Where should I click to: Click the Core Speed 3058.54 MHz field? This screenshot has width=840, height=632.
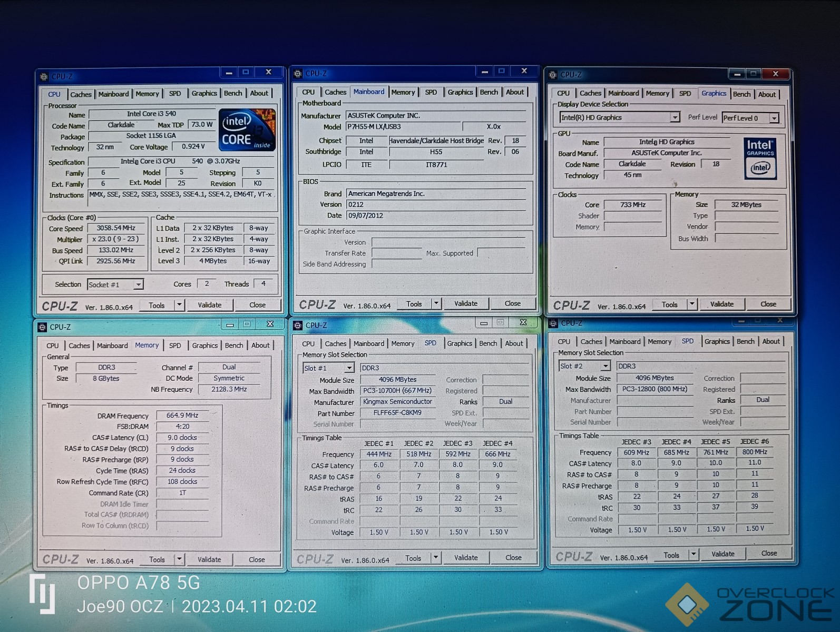click(x=116, y=228)
